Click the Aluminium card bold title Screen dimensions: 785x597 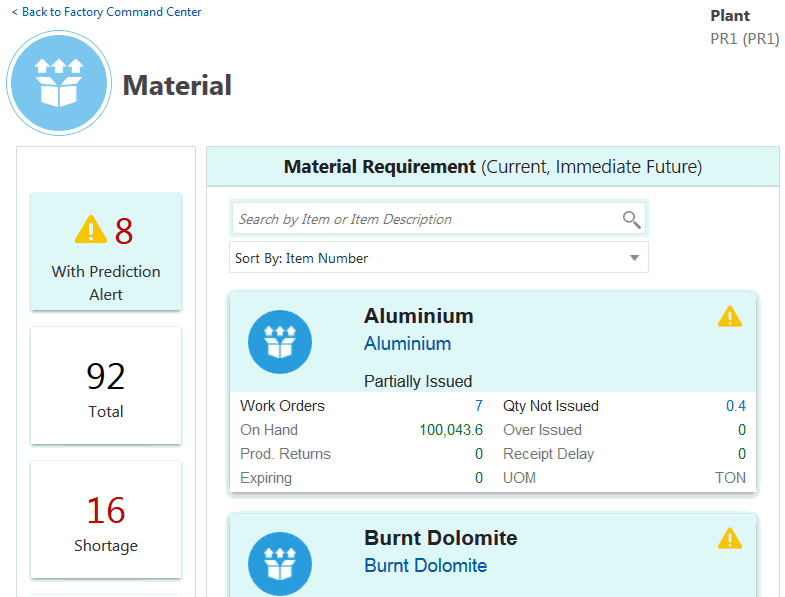[x=419, y=316]
